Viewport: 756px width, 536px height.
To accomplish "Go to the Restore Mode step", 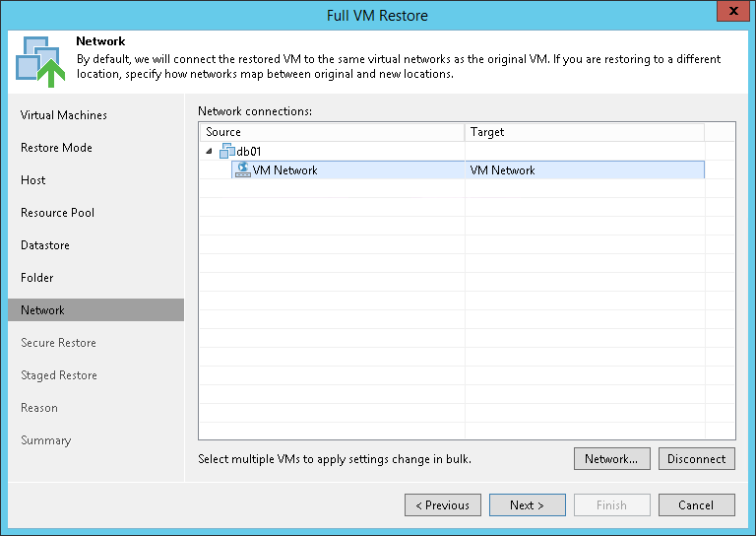I will tap(56, 148).
